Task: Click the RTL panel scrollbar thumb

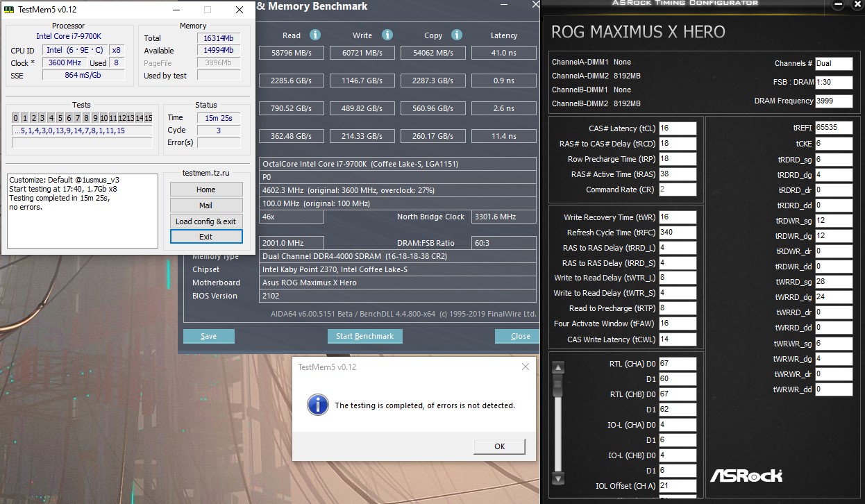Action: tap(557, 384)
